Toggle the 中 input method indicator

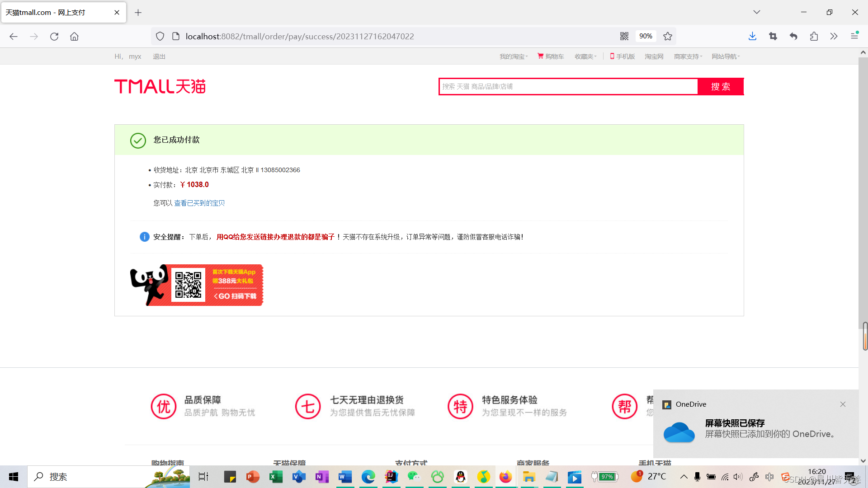[x=769, y=477]
